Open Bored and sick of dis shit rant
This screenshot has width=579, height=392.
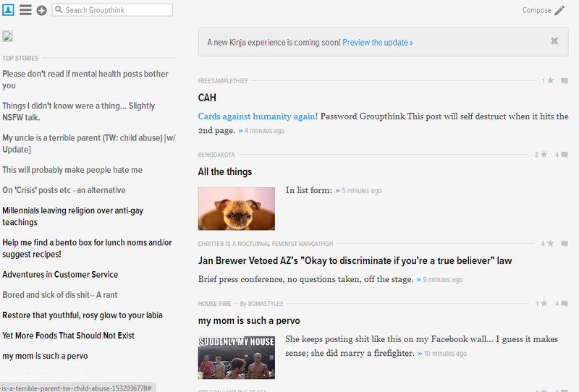point(60,295)
